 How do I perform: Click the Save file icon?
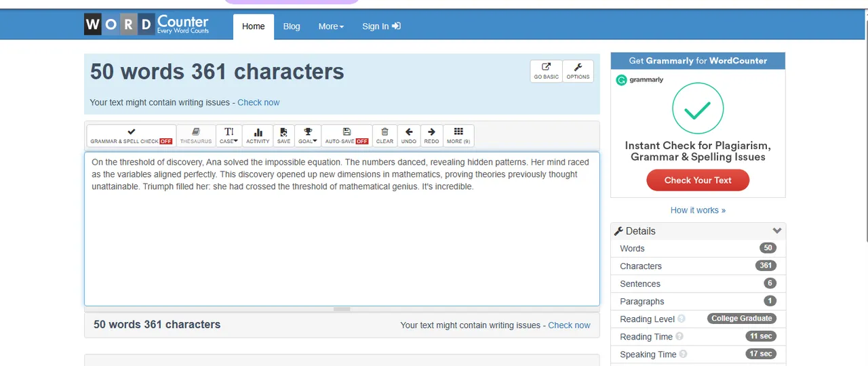(283, 136)
